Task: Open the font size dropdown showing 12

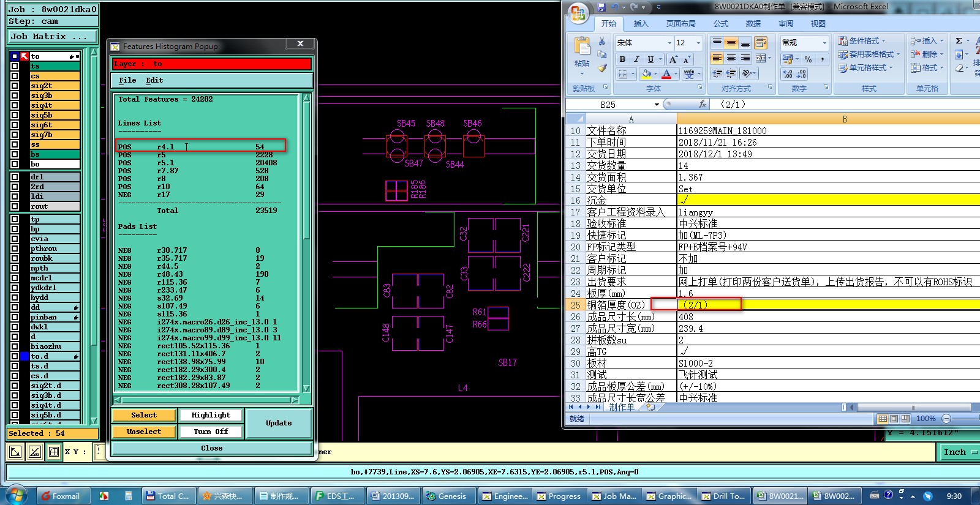Action: 698,43
